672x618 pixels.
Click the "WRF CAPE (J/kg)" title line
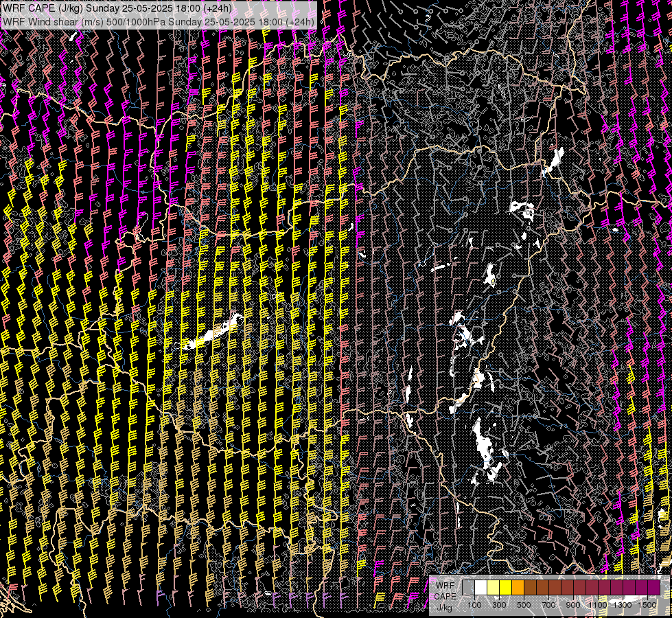tap(117, 8)
